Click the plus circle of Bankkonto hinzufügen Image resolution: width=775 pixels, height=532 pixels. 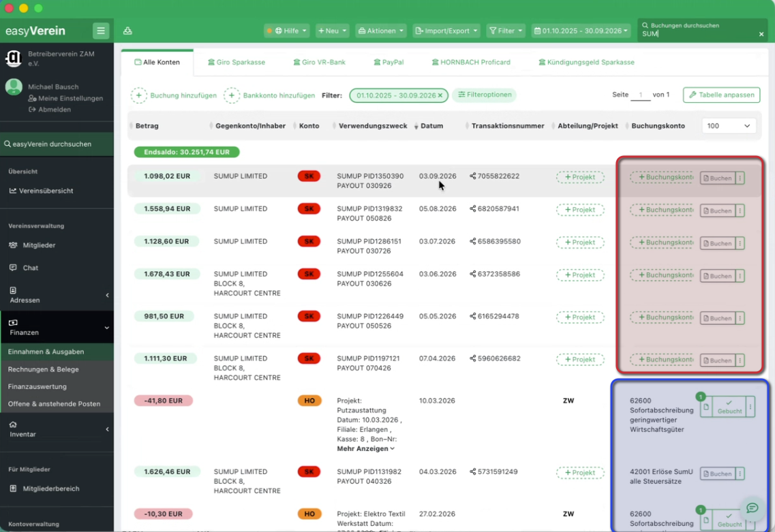click(231, 95)
